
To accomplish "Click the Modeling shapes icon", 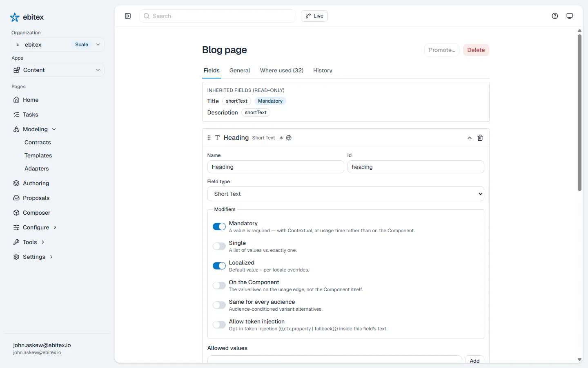I will (16, 129).
